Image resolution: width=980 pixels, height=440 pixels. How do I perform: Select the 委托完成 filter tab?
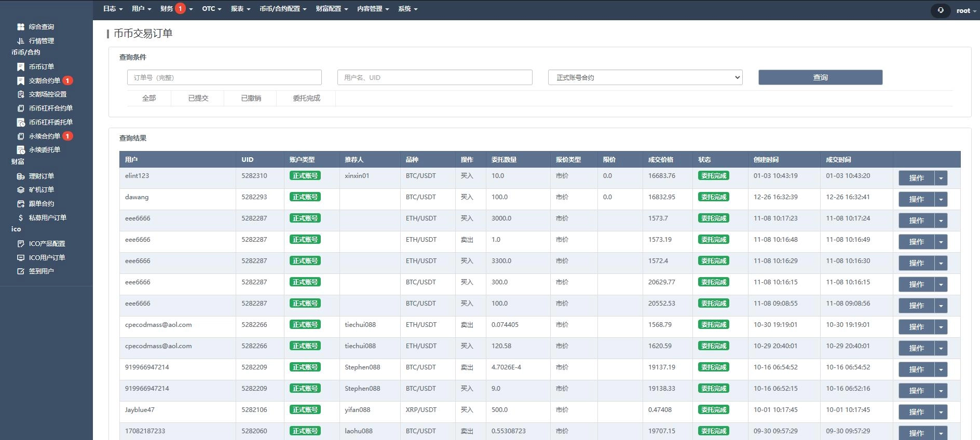click(x=306, y=98)
